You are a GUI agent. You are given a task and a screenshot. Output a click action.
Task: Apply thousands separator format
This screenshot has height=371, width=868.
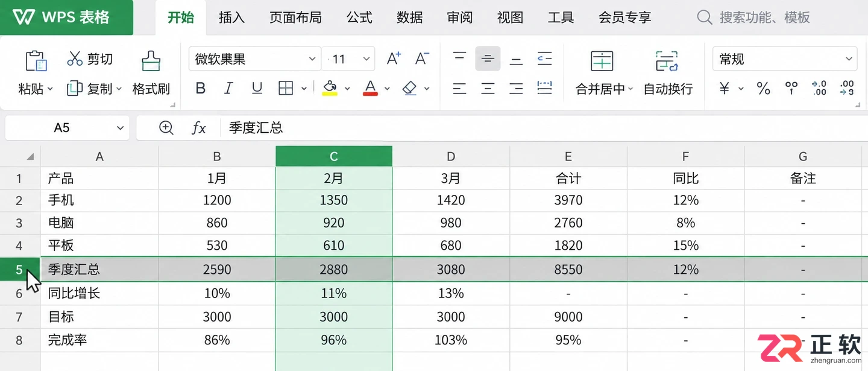point(791,89)
